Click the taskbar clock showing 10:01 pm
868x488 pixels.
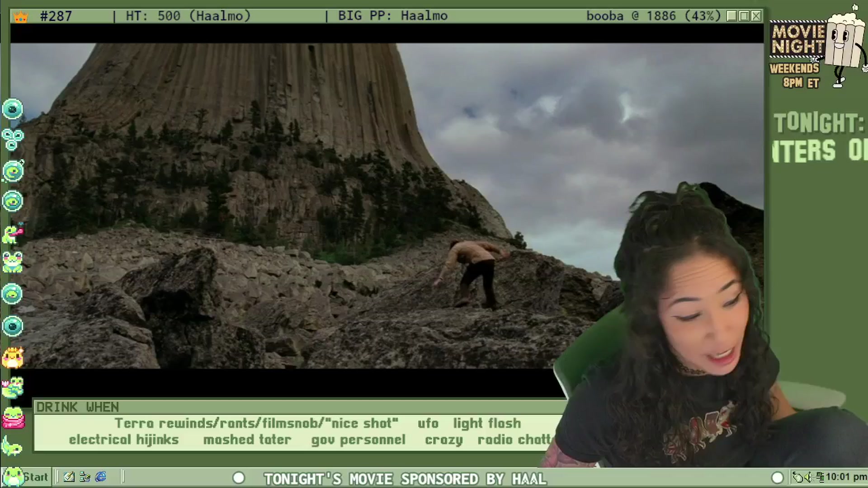846,477
